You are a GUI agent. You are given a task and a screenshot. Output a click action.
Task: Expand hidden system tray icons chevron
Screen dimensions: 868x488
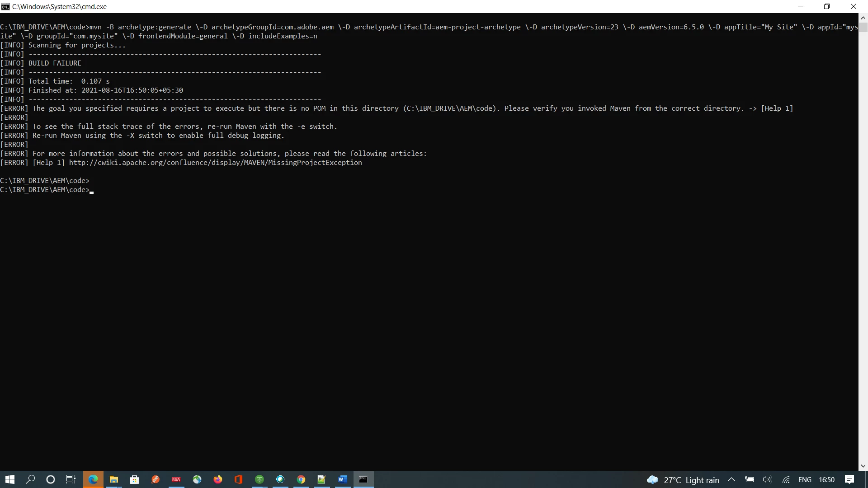[x=731, y=479]
